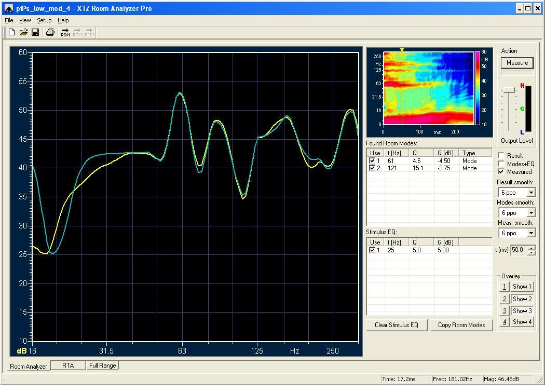Click Clear Stimulus EQ button
Image resolution: width=545 pixels, height=392 pixels.
point(396,325)
